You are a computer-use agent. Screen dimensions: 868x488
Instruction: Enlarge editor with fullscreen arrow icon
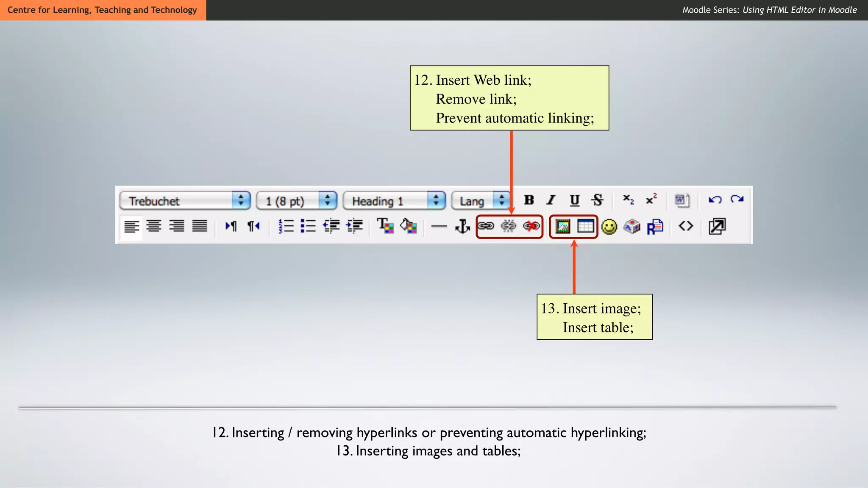click(x=717, y=226)
